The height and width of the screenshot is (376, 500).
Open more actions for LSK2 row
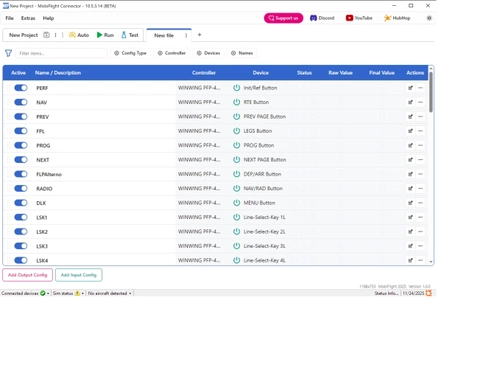420,231
